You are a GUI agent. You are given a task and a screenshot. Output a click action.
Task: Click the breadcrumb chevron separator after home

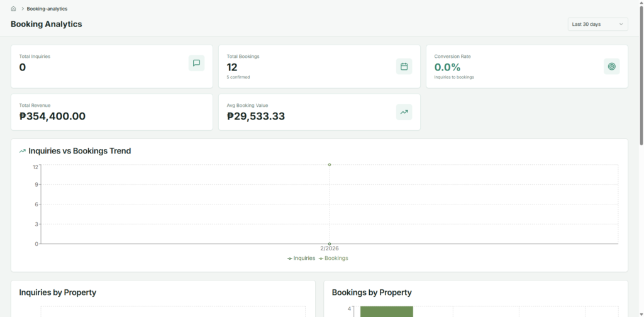coord(23,9)
